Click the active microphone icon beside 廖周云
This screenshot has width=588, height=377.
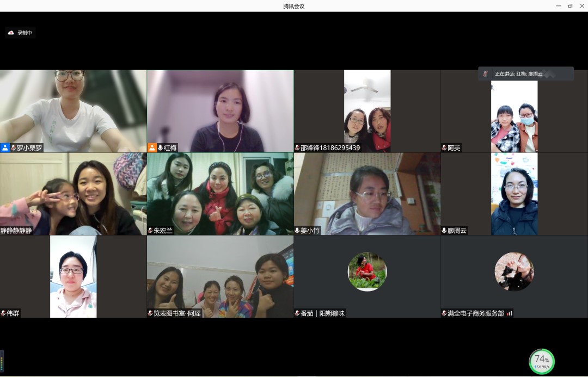click(444, 231)
